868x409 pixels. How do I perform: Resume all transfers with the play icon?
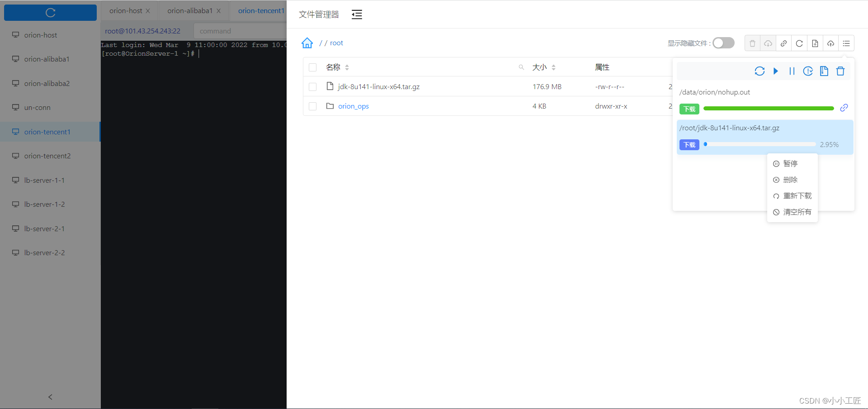[x=776, y=71]
